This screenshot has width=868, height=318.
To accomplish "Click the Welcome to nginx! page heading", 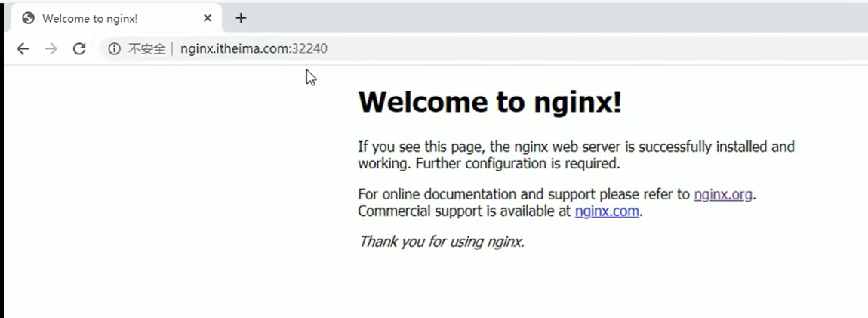I will point(490,102).
